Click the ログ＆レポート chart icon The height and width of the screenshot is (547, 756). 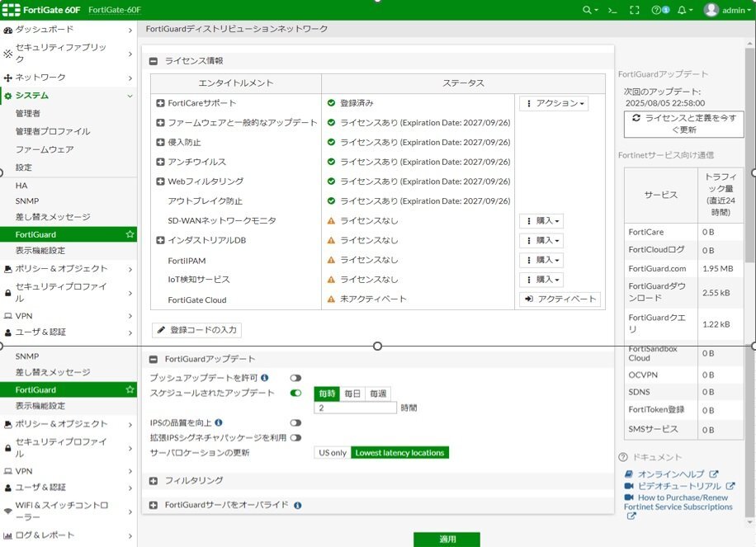point(7,535)
